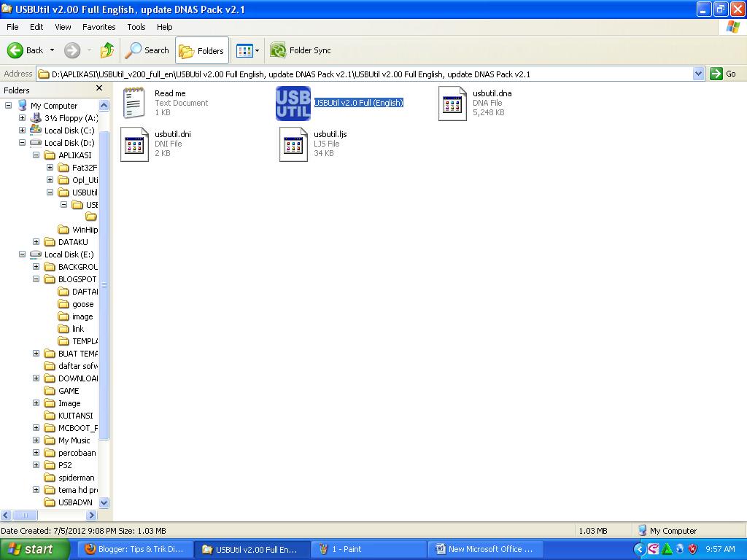The height and width of the screenshot is (560, 747).
Task: Collapse the BLOGSPOT folder node
Action: click(36, 279)
